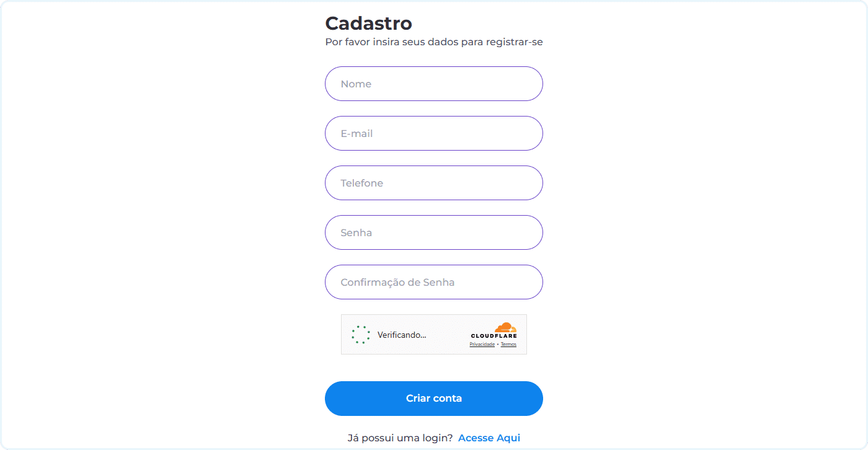Click the Verificando... status label
The height and width of the screenshot is (450, 868).
point(402,334)
